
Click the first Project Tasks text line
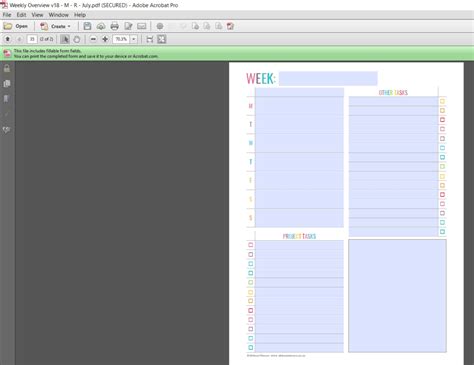coord(299,245)
